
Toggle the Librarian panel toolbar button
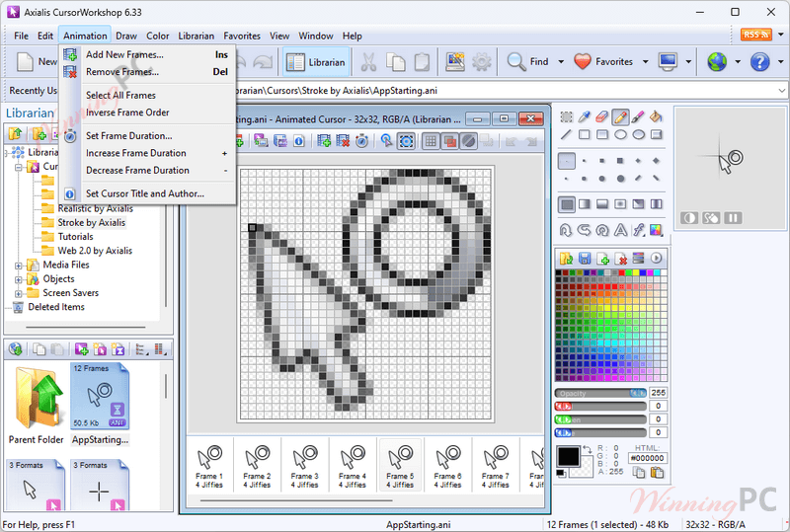316,62
